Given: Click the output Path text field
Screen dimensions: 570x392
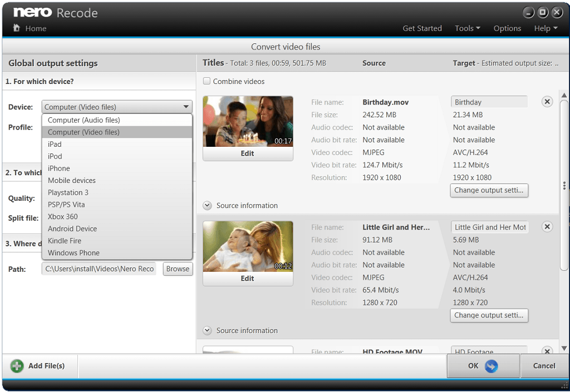Looking at the screenshot, I should (100, 269).
